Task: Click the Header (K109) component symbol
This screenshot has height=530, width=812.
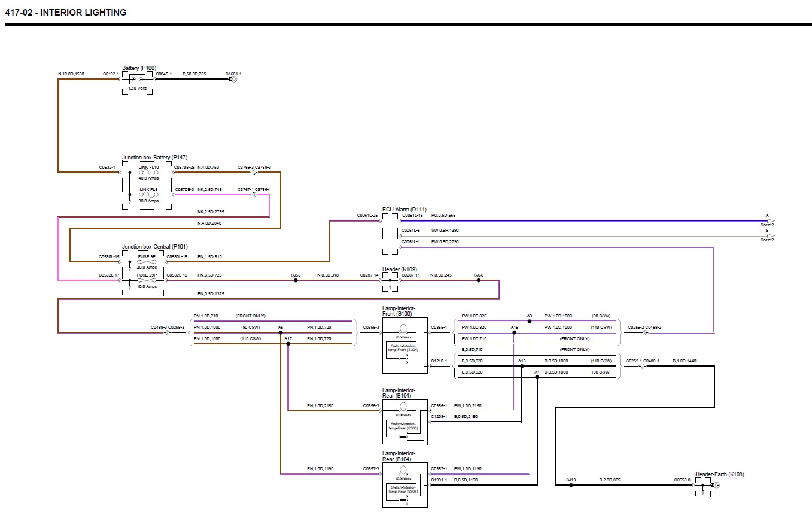Action: (x=390, y=280)
